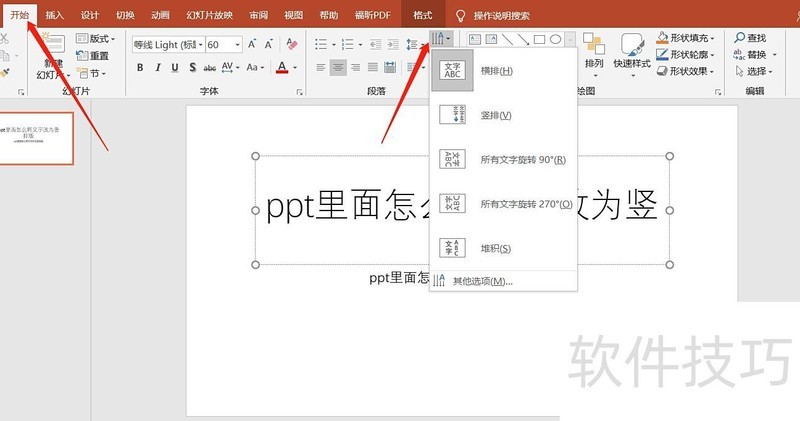
Task: Apply the red font color A
Action: click(282, 67)
